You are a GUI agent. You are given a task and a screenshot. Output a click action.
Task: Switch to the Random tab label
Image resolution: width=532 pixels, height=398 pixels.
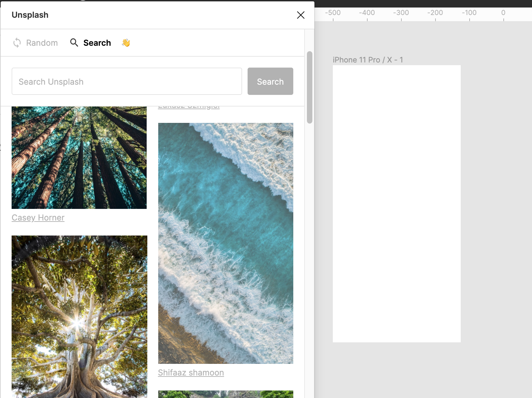(42, 43)
